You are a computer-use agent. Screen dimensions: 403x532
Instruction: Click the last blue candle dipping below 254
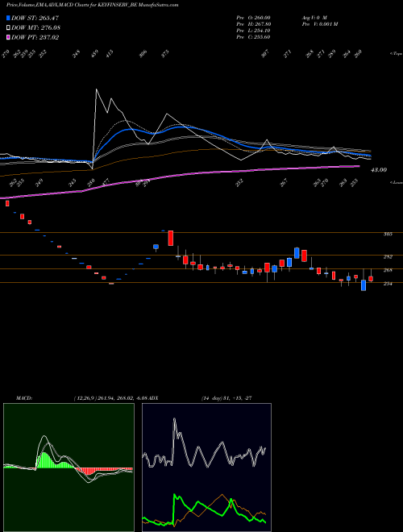click(x=364, y=285)
